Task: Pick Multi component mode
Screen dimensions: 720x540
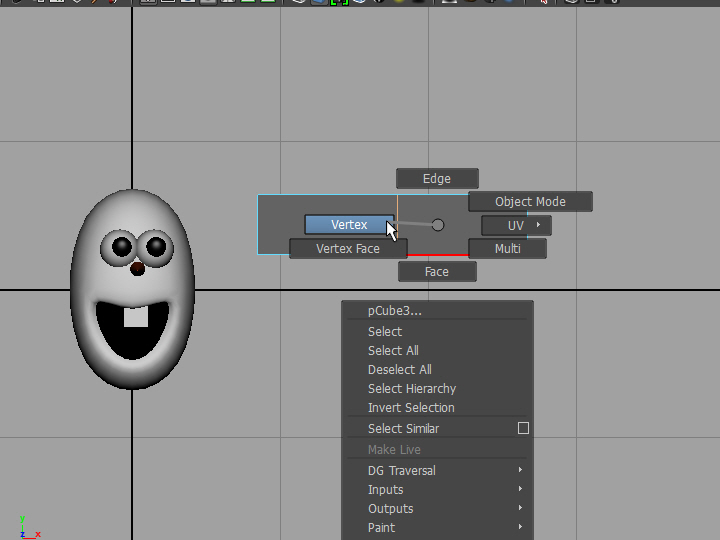Action: click(x=507, y=249)
